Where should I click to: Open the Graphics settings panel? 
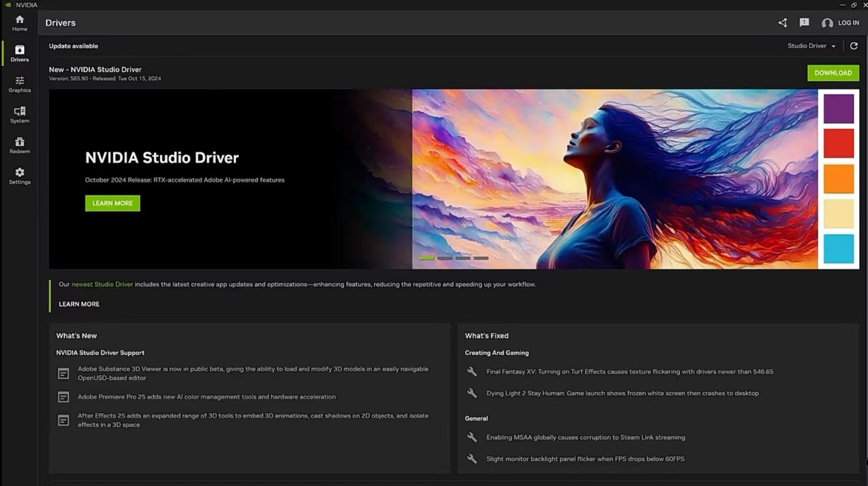point(19,84)
